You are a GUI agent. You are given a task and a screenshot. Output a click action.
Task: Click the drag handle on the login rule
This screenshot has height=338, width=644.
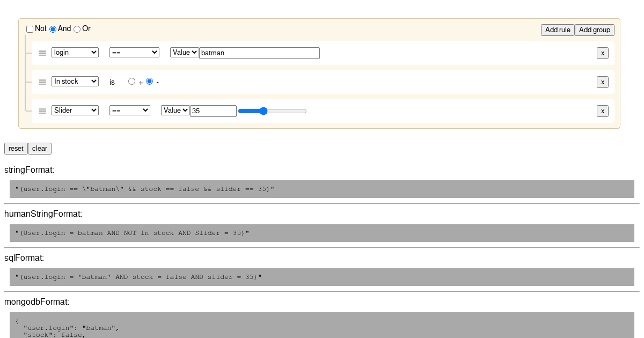tap(42, 53)
